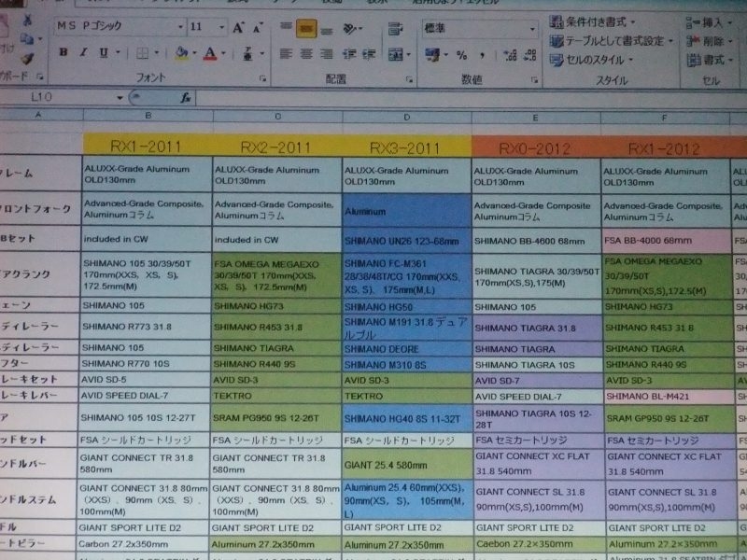Viewport: 747px width, 560px height.
Task: Click the Format Painter brush
Action: coord(27,58)
